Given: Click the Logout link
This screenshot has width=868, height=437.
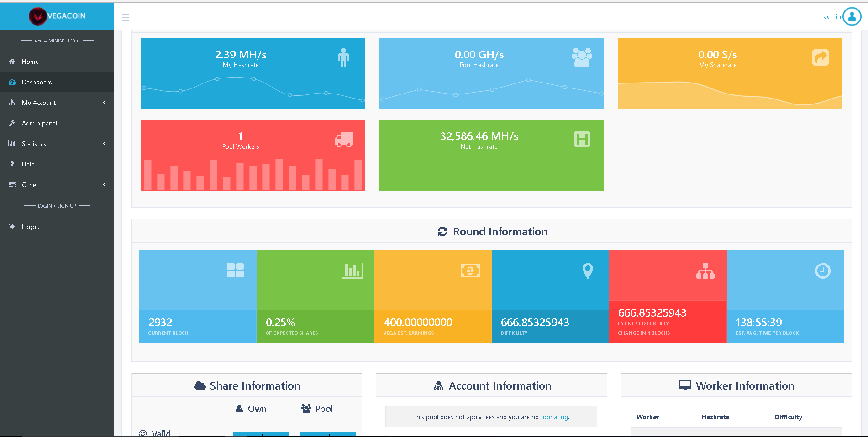Looking at the screenshot, I should point(57,227).
